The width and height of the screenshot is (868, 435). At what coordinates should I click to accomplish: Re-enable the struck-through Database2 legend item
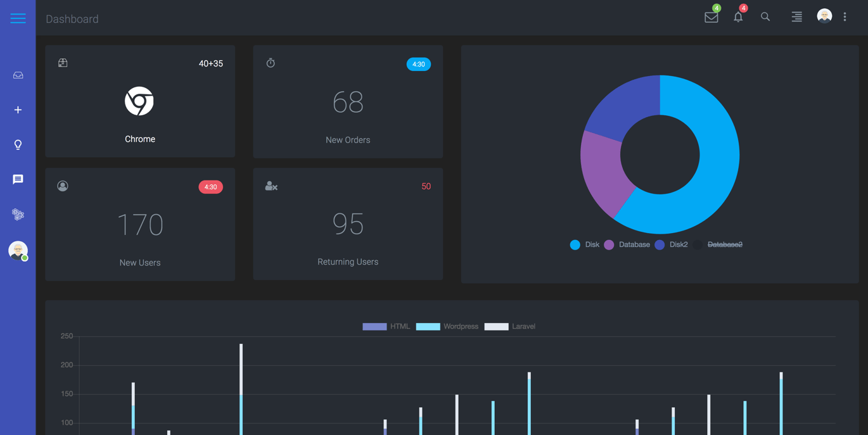718,244
